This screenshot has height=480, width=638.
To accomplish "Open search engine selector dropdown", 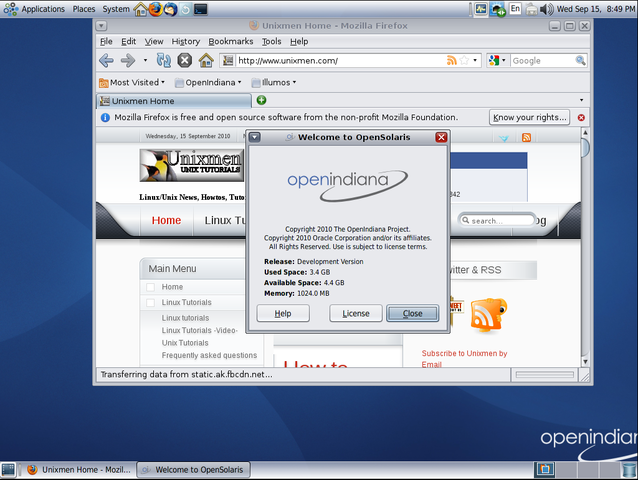I will [497, 61].
